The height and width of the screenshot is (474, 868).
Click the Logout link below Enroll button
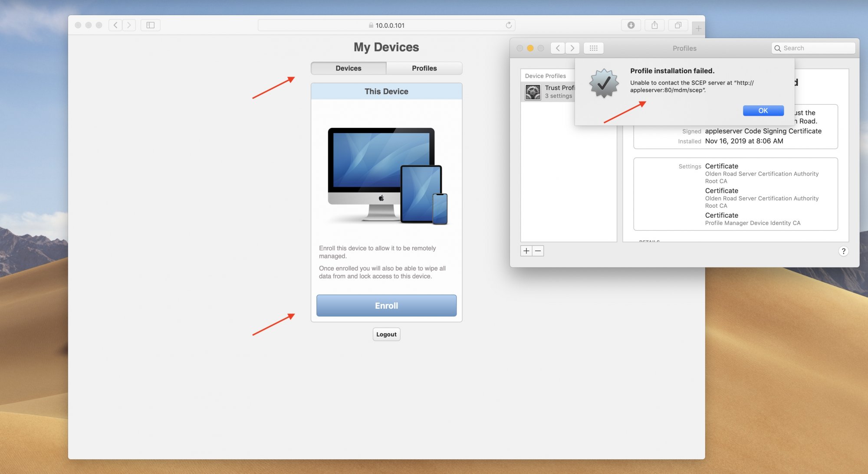pyautogui.click(x=385, y=334)
